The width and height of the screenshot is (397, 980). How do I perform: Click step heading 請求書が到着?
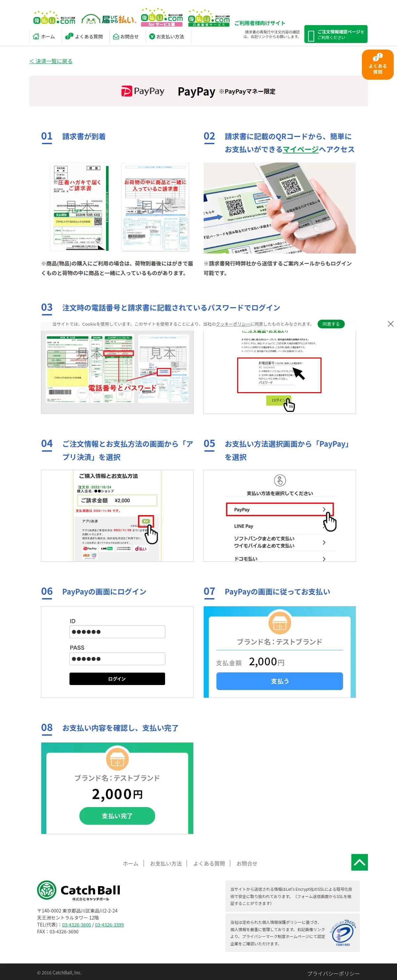(84, 137)
